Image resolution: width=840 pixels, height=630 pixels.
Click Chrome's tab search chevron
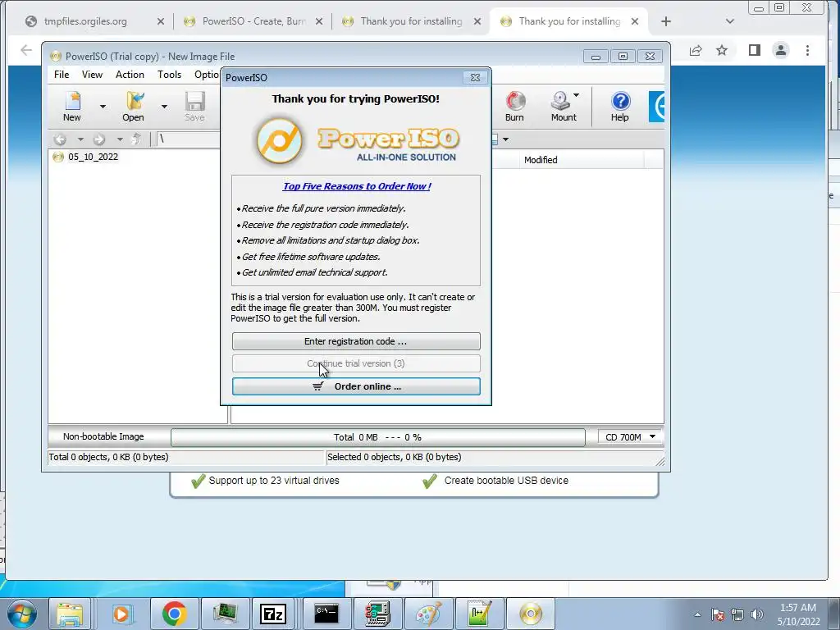point(729,21)
